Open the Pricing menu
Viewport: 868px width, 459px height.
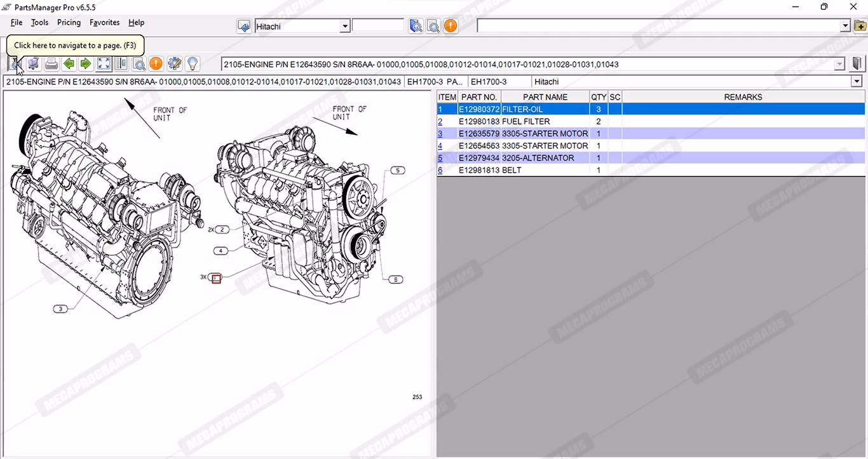click(x=69, y=22)
